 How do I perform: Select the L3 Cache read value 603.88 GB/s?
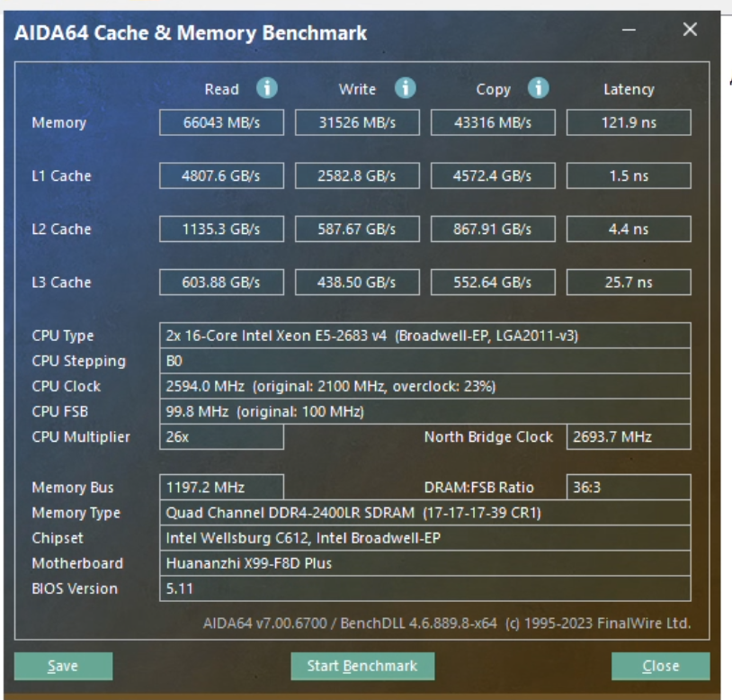point(221,282)
